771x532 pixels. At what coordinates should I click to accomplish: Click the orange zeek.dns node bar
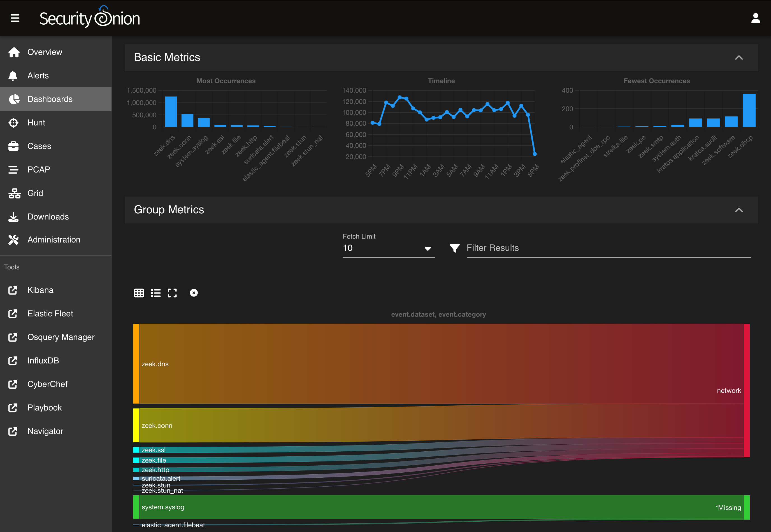click(x=136, y=364)
